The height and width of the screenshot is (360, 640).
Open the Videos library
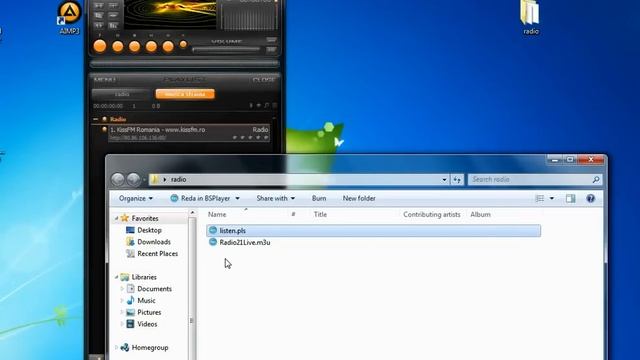pos(147,324)
